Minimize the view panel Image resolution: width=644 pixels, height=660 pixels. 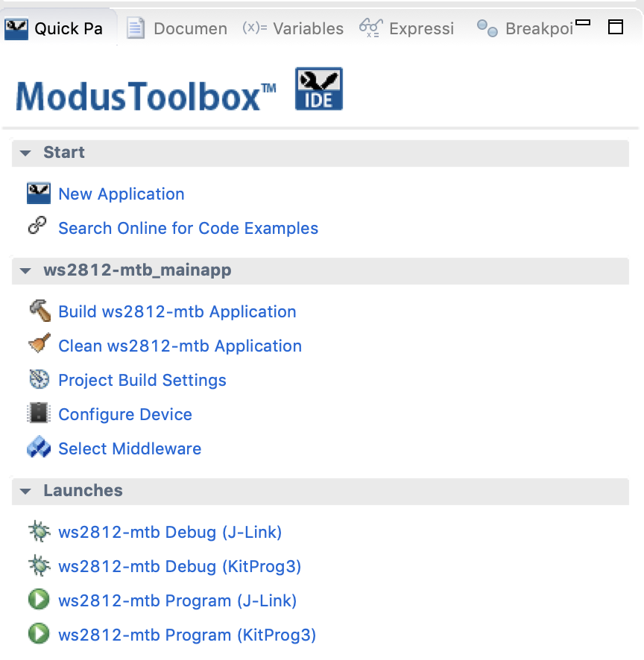pos(583,23)
